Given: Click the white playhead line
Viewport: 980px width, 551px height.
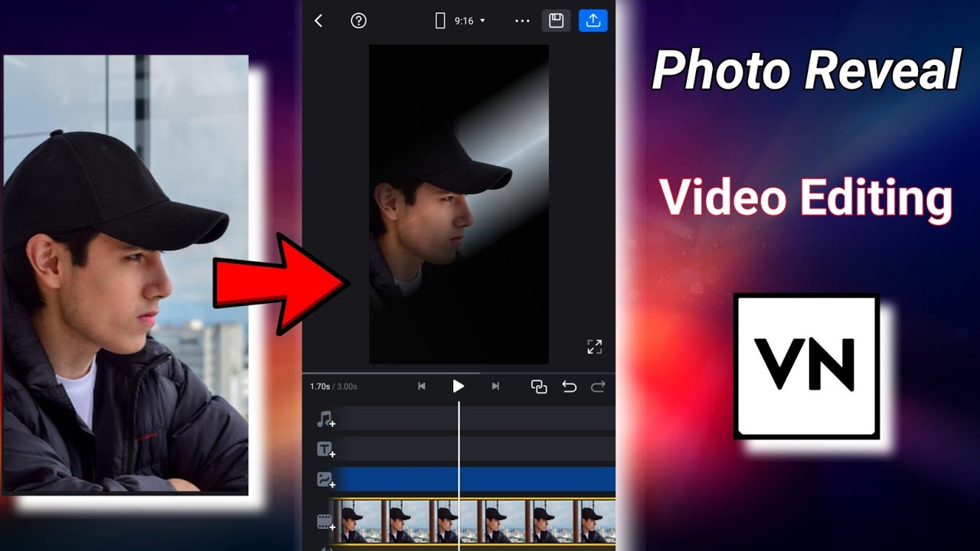Looking at the screenshot, I should (x=459, y=474).
